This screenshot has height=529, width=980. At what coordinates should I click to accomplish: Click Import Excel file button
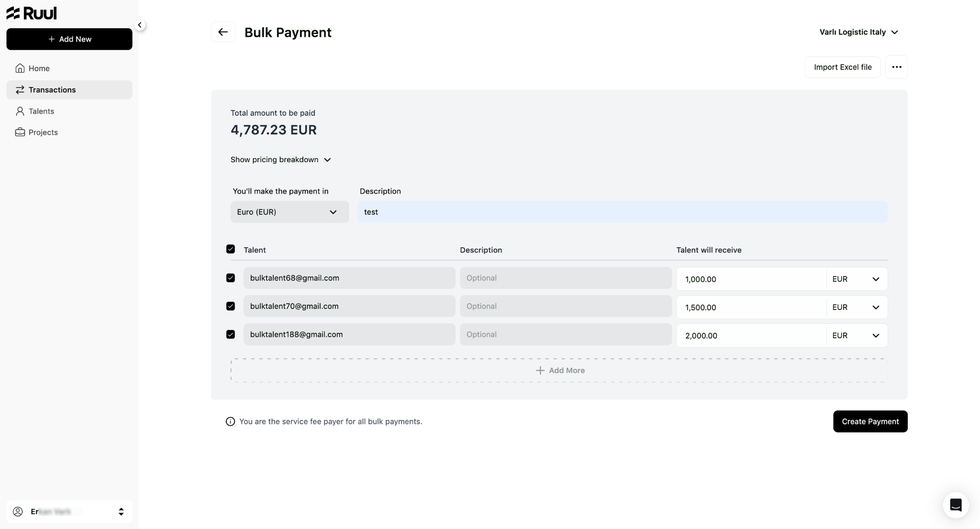(843, 67)
